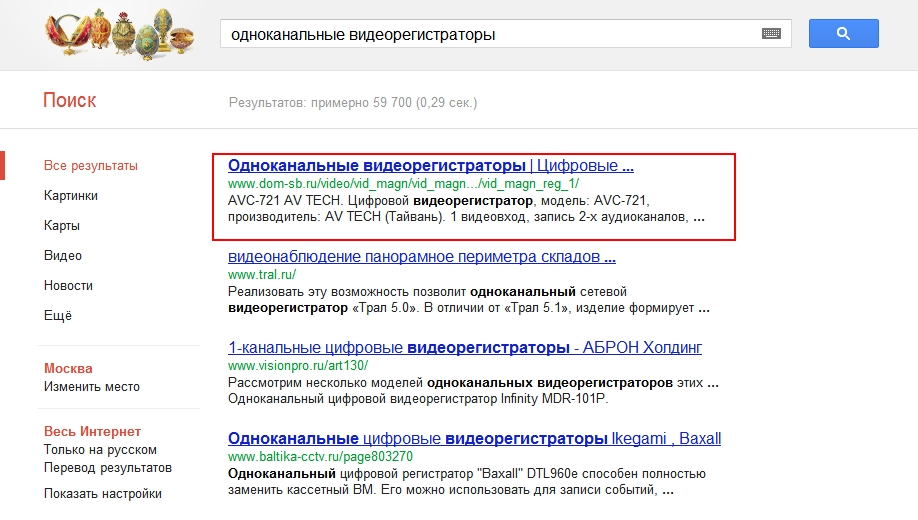Open 'Новости' results

68,286
